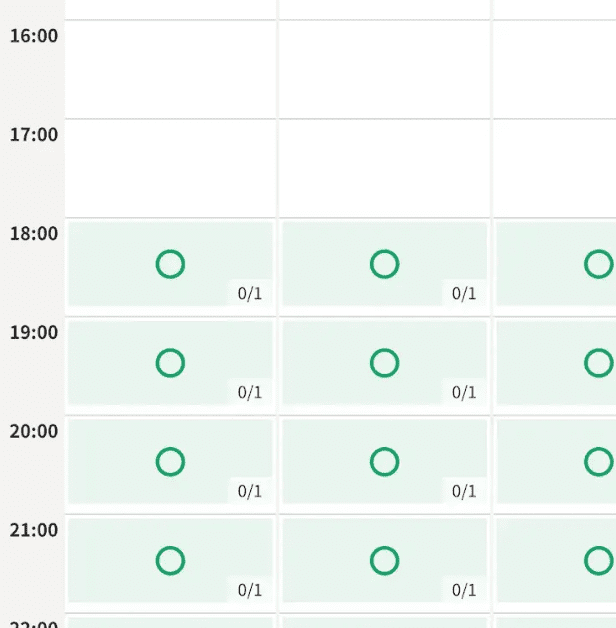Select the 18:00 available circle in first column

170,264
